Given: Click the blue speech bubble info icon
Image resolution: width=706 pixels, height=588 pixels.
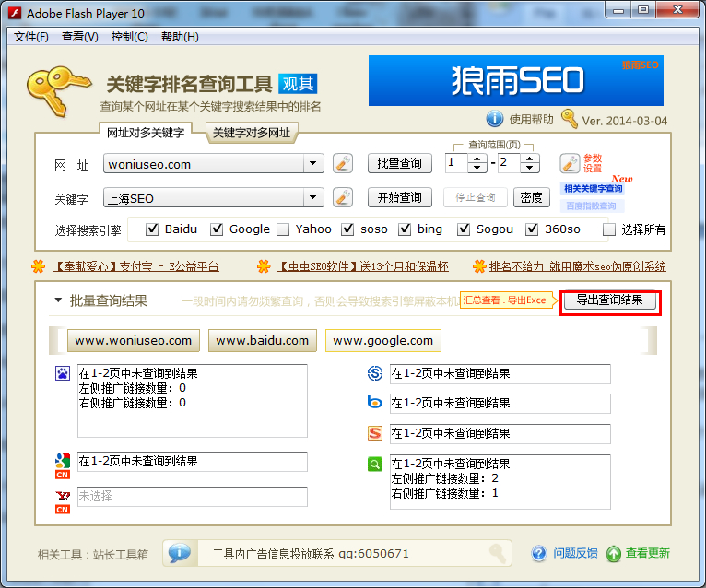Looking at the screenshot, I should coord(180,553).
